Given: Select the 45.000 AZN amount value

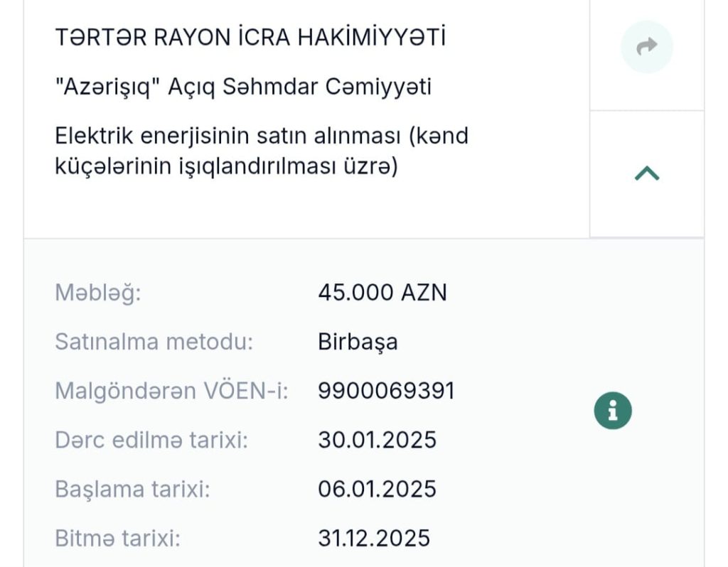Looking at the screenshot, I should point(382,293).
